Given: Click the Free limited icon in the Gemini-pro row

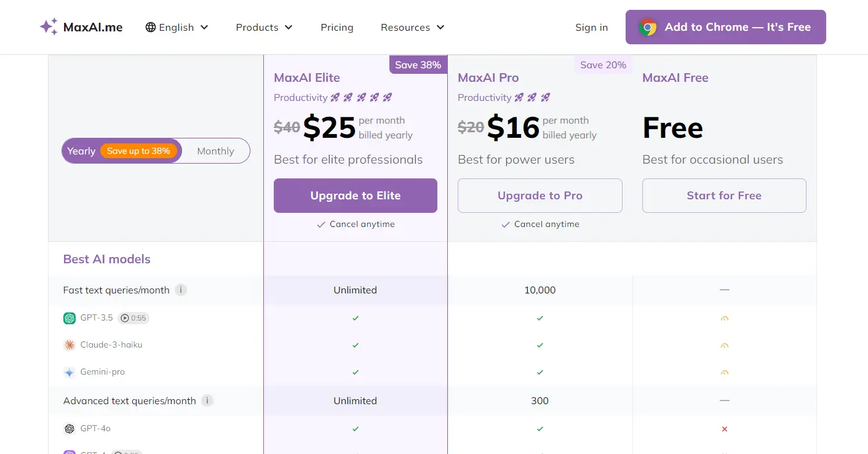Looking at the screenshot, I should pyautogui.click(x=725, y=372).
